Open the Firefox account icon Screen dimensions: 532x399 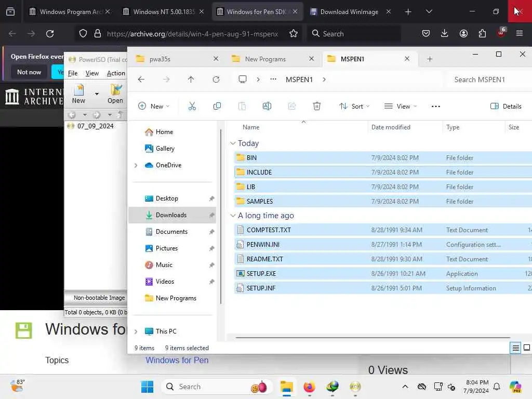click(463, 34)
